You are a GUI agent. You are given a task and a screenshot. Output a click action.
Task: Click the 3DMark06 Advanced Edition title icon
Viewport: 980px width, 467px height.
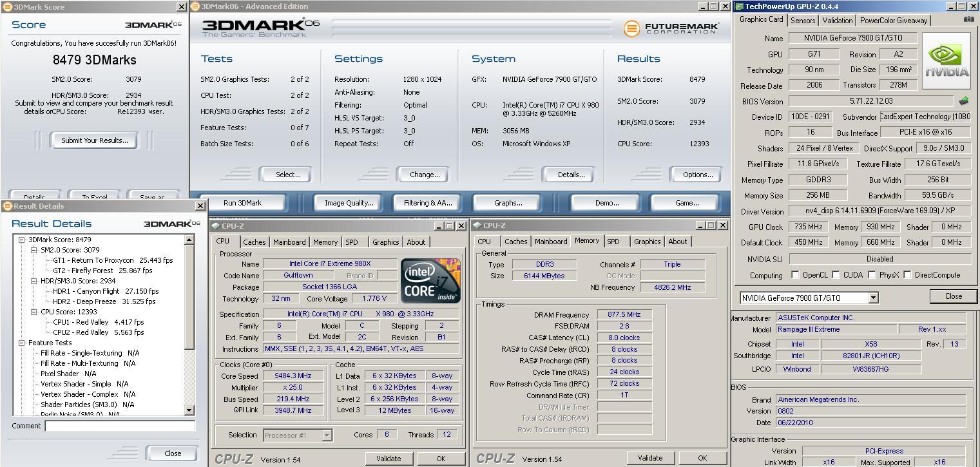click(x=196, y=6)
